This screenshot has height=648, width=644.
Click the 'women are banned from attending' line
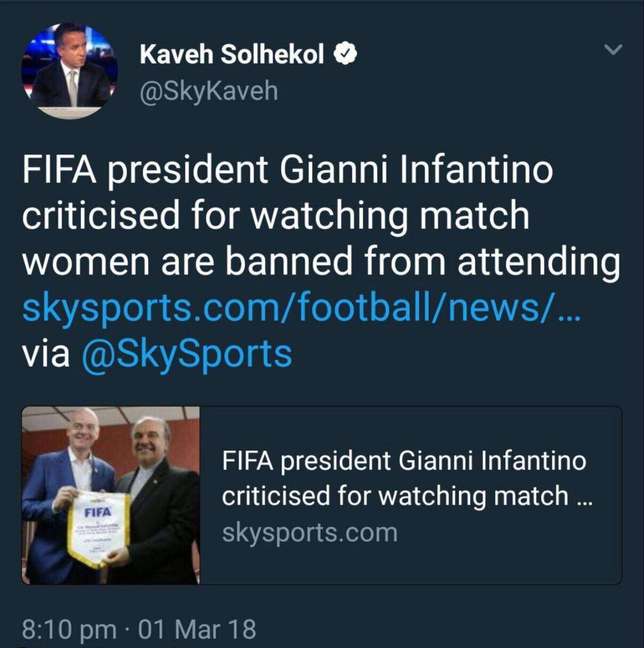click(x=321, y=261)
